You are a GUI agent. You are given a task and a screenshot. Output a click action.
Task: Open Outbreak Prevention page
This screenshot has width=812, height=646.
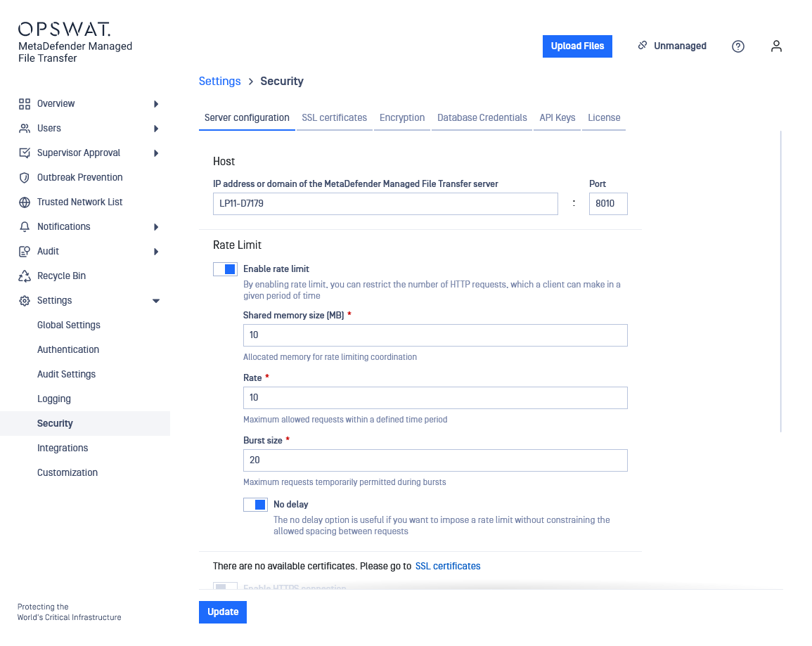pos(79,178)
